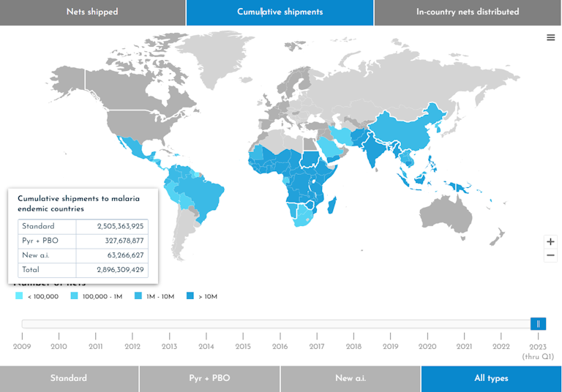Select the Cumulative shipments tab

[x=280, y=12]
